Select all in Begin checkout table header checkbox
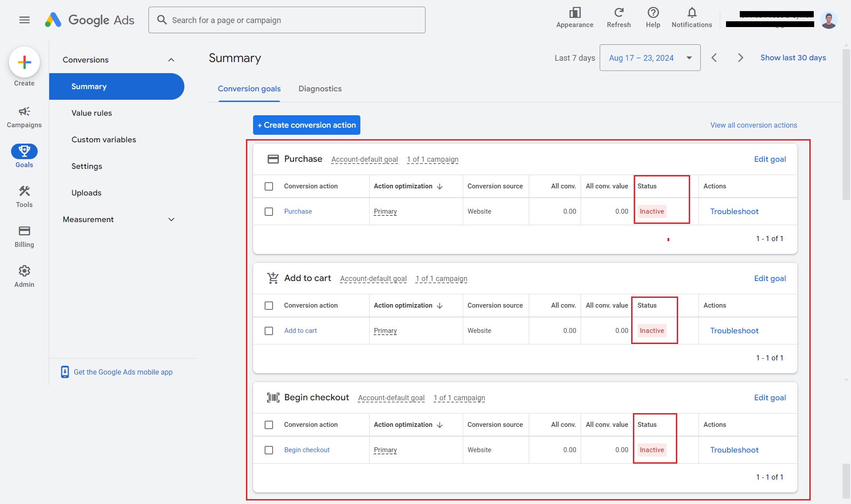 pyautogui.click(x=269, y=425)
